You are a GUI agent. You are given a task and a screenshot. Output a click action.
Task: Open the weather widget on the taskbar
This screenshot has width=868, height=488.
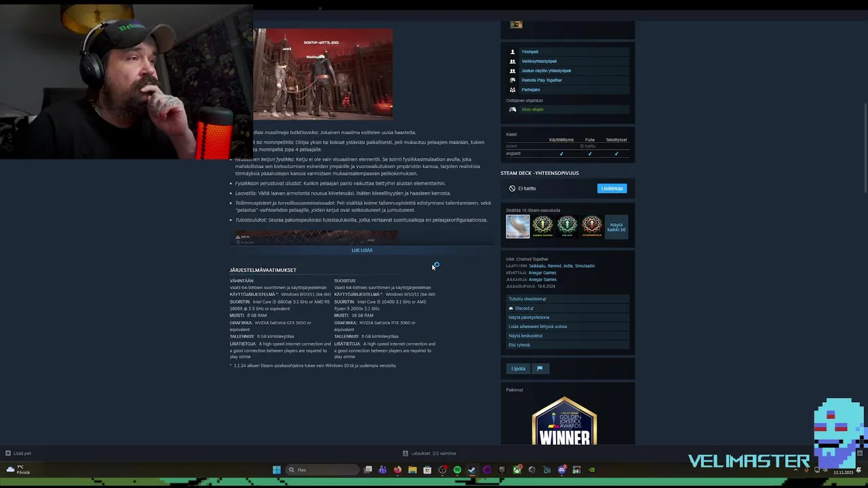click(18, 469)
